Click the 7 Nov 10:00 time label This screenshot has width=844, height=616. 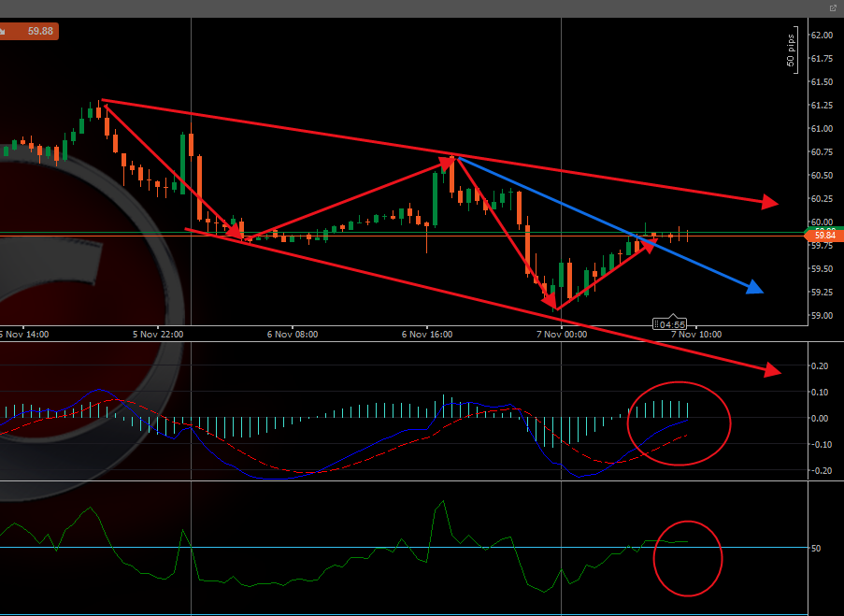[696, 335]
